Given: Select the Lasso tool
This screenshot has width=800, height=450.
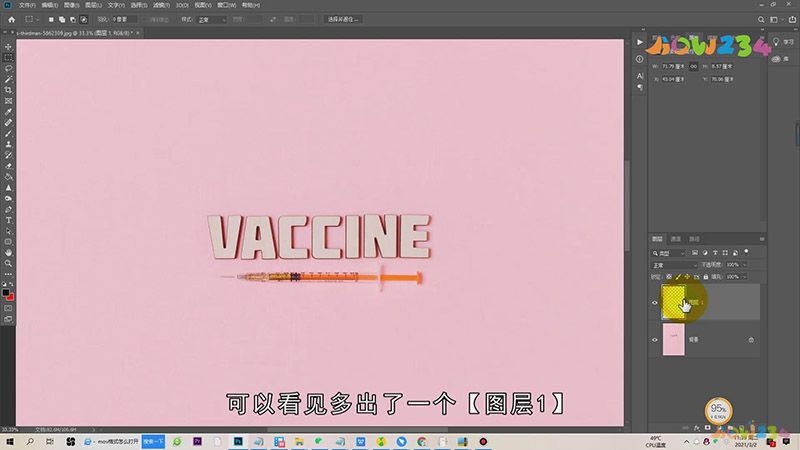Looking at the screenshot, I should (8, 68).
